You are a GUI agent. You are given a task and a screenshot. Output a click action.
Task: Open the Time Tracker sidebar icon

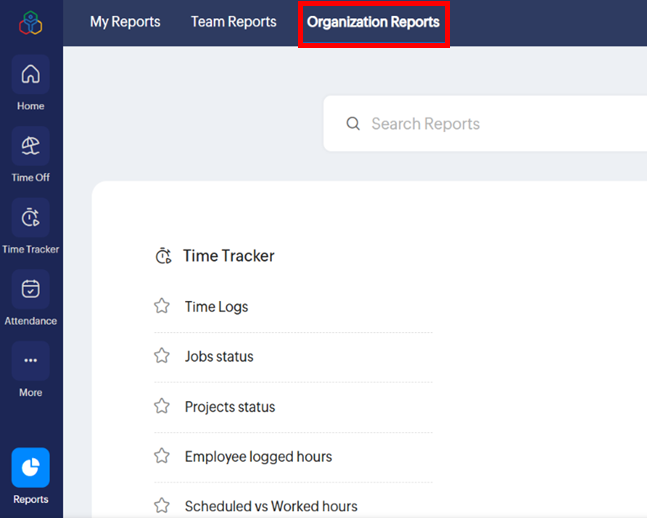pyautogui.click(x=30, y=218)
